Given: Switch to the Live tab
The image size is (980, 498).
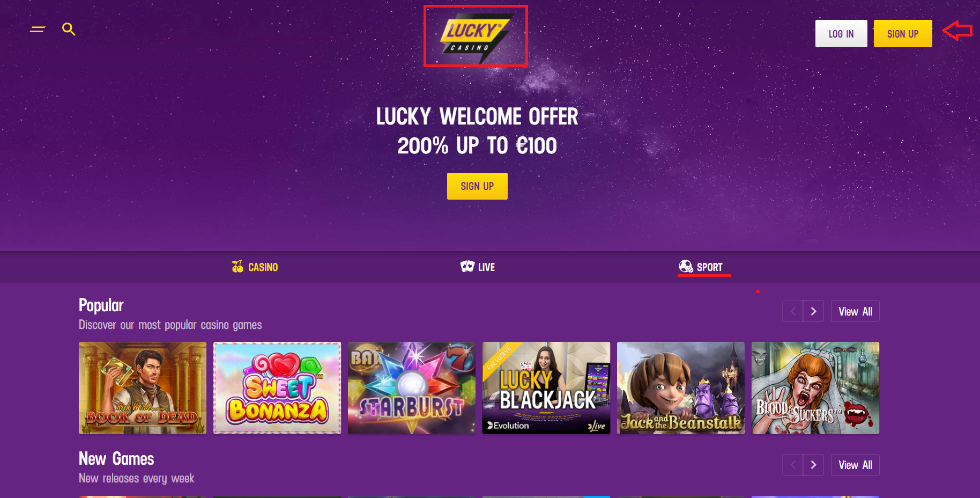Looking at the screenshot, I should pyautogui.click(x=478, y=267).
